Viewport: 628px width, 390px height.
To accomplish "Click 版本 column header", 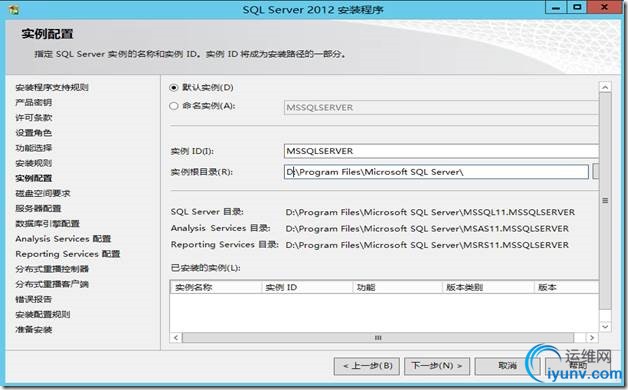I will [x=566, y=287].
